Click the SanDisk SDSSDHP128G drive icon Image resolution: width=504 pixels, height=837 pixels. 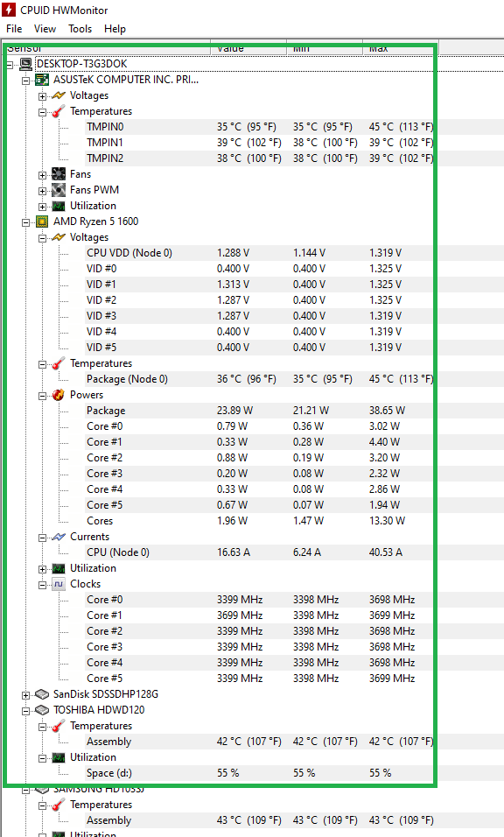pos(42,694)
